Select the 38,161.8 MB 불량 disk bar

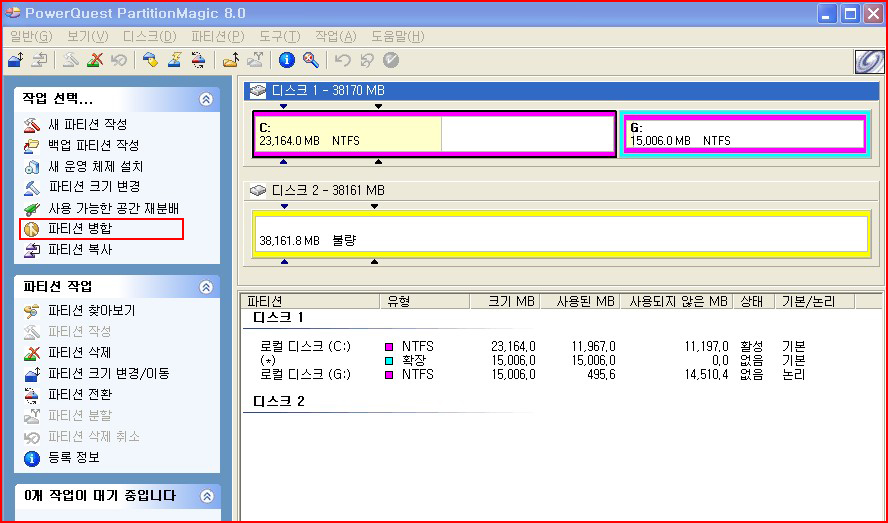click(561, 234)
